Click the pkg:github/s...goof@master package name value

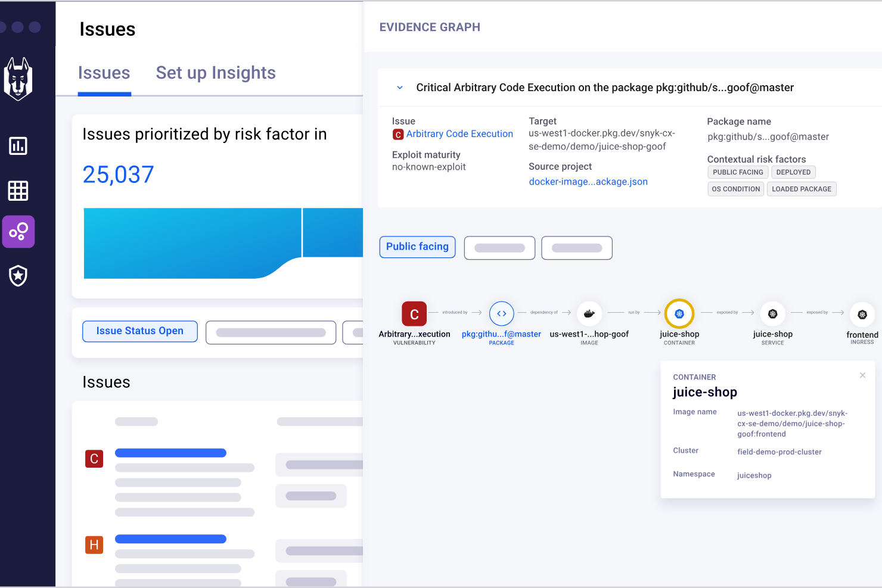tap(768, 137)
